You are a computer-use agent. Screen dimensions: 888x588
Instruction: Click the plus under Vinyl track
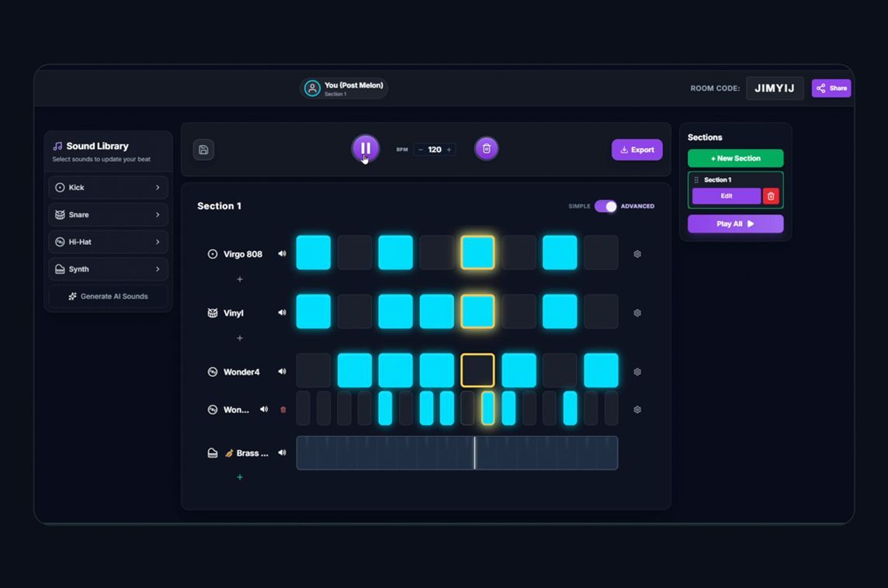[240, 338]
